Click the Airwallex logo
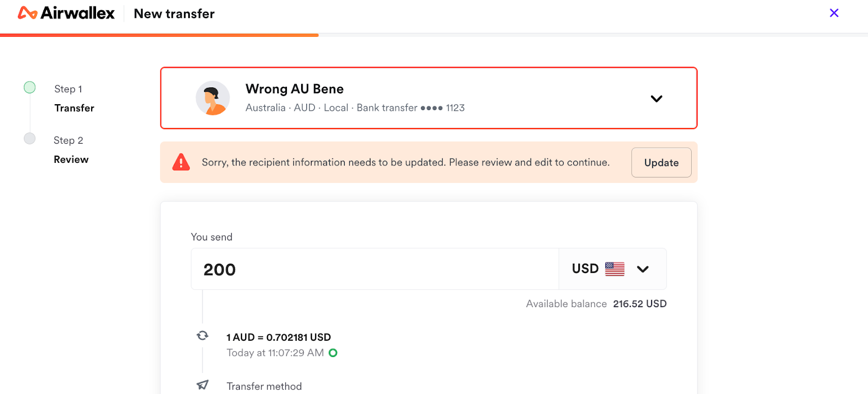The image size is (868, 394). coord(66,13)
